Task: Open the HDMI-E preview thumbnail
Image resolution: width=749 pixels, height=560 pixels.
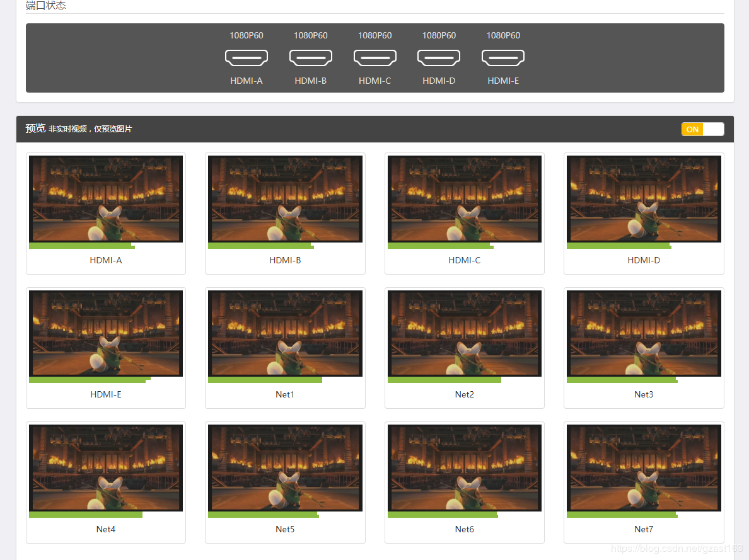Action: click(106, 333)
